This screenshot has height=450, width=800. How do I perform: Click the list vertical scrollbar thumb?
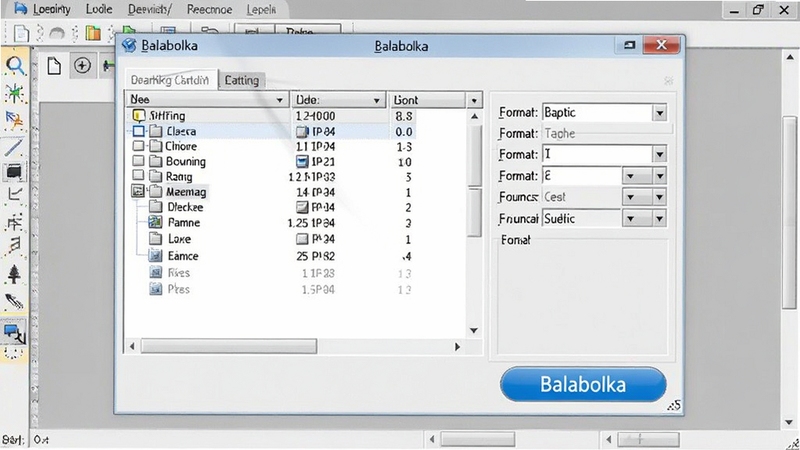tap(474, 156)
